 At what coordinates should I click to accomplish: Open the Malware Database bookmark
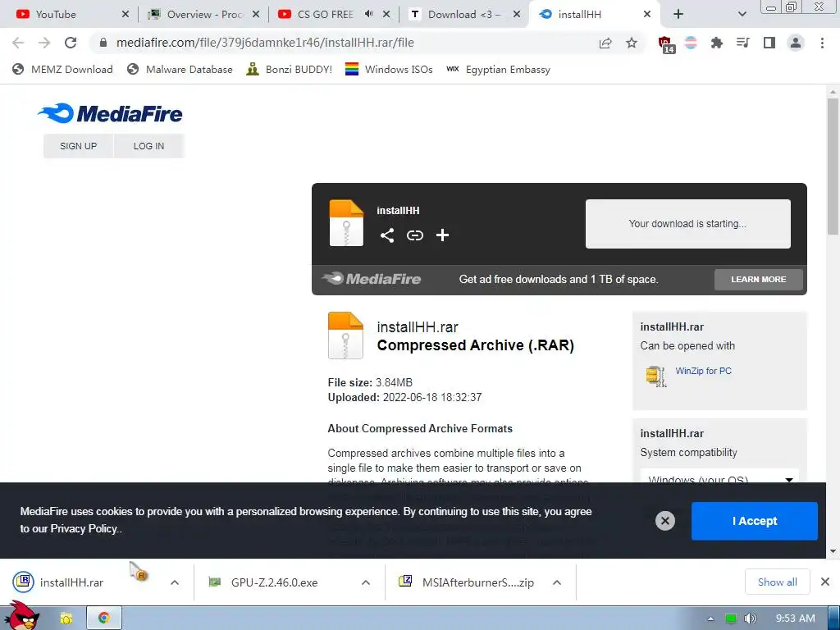click(180, 69)
